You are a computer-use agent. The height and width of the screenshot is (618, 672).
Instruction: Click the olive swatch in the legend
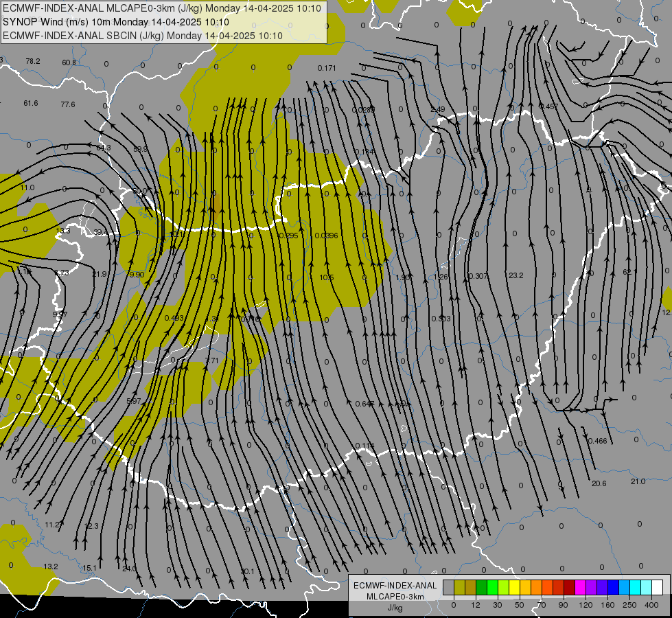(459, 588)
